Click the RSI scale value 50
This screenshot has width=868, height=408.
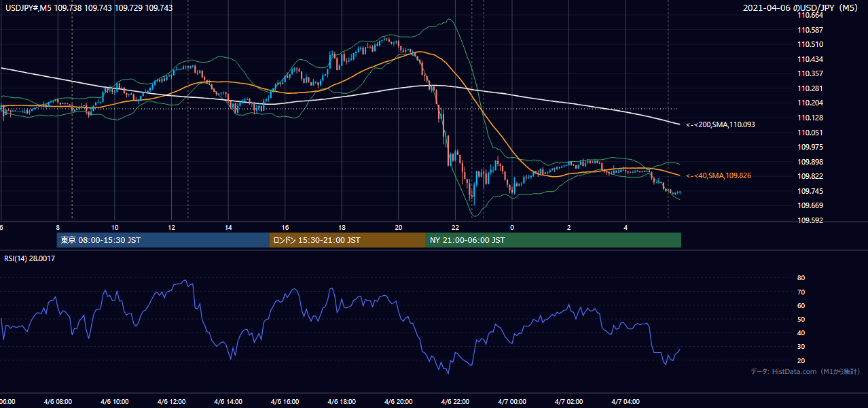[x=801, y=319]
